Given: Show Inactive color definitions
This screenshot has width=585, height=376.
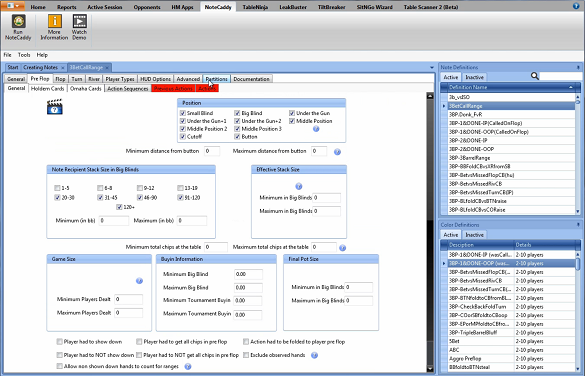Looking at the screenshot, I should [x=475, y=235].
